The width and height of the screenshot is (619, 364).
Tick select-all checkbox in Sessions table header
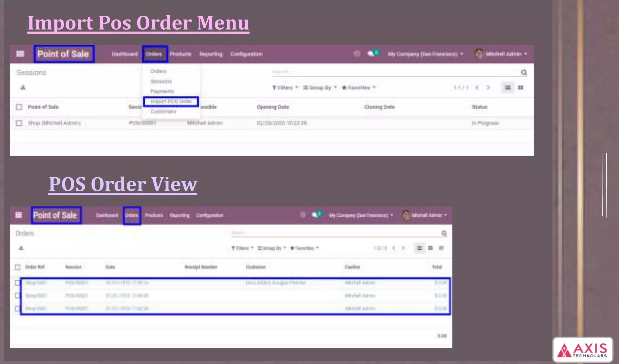(x=19, y=107)
